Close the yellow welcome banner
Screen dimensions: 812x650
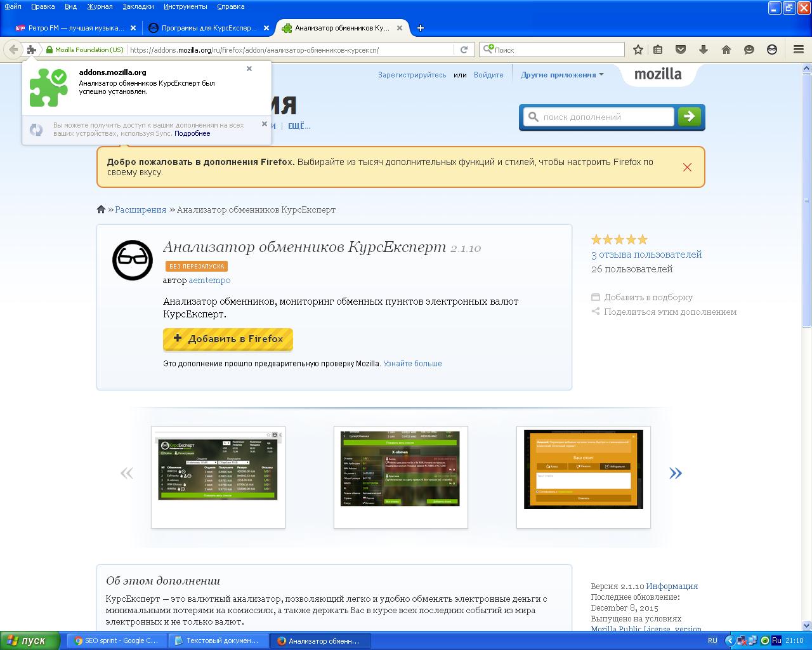click(x=687, y=168)
